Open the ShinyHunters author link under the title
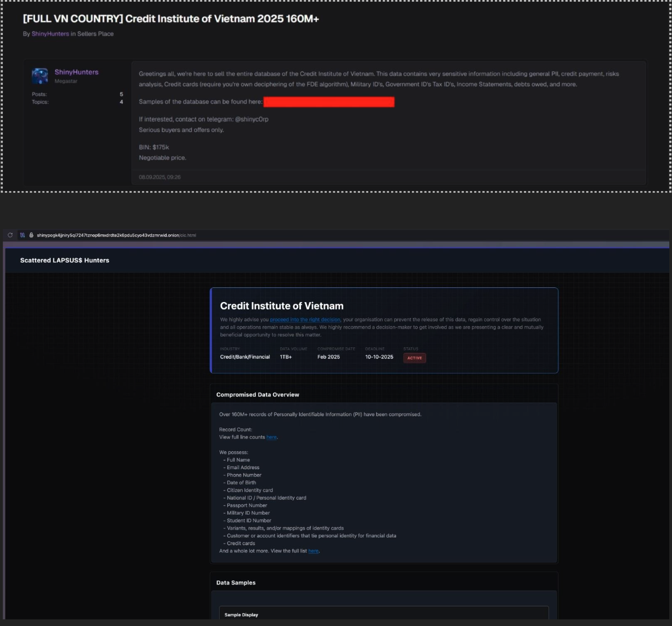The height and width of the screenshot is (626, 672). click(x=50, y=34)
